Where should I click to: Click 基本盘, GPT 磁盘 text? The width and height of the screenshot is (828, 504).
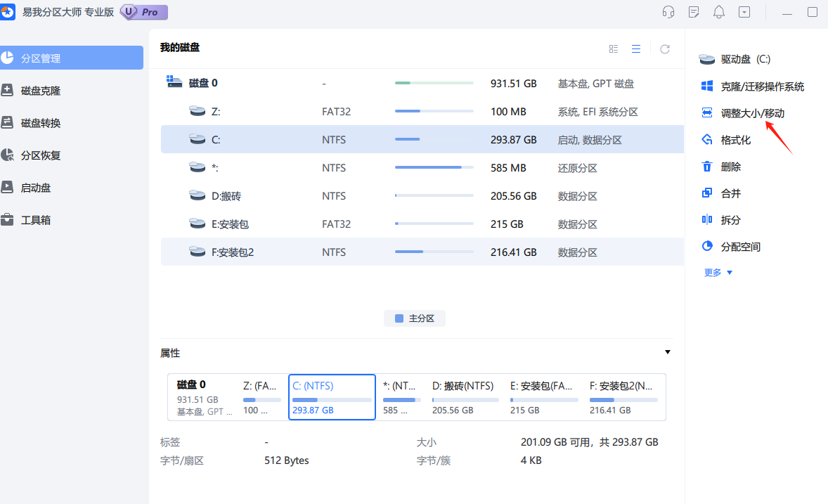pos(595,84)
